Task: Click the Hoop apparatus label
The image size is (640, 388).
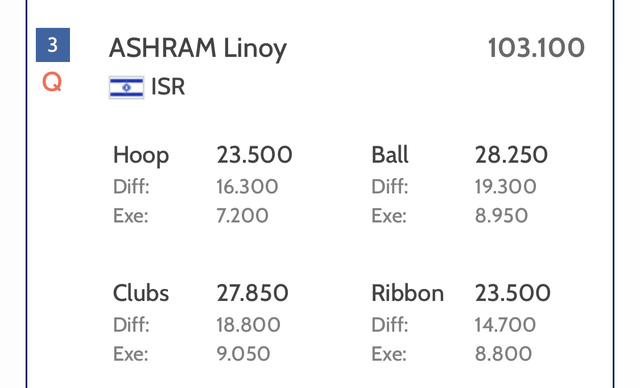Action: 141,155
